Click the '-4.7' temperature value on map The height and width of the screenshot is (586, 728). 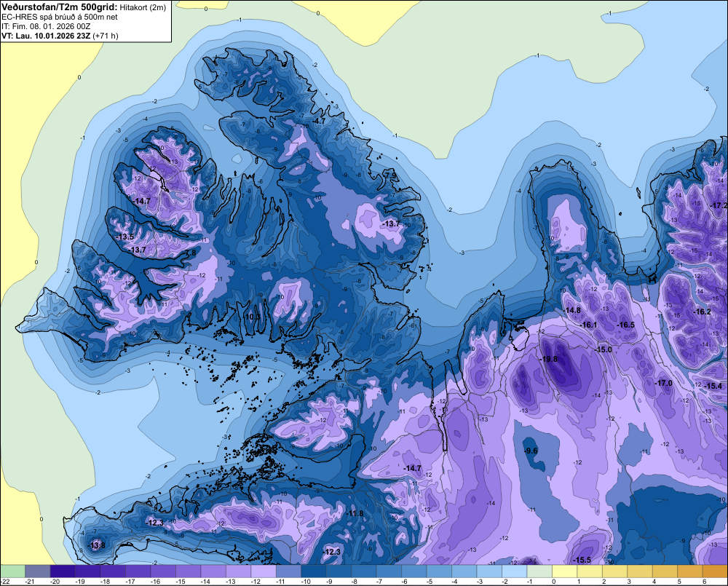[319, 121]
